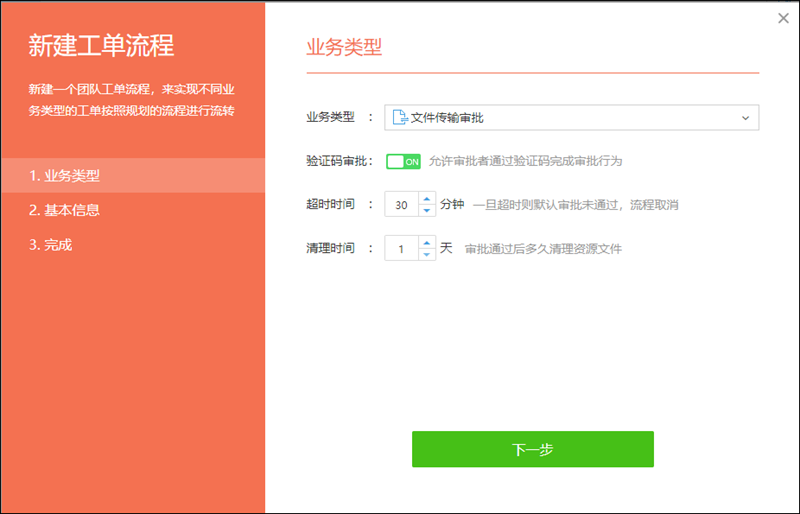The height and width of the screenshot is (514, 800).
Task: Open the 文件传输审批 combo box
Action: (570, 118)
